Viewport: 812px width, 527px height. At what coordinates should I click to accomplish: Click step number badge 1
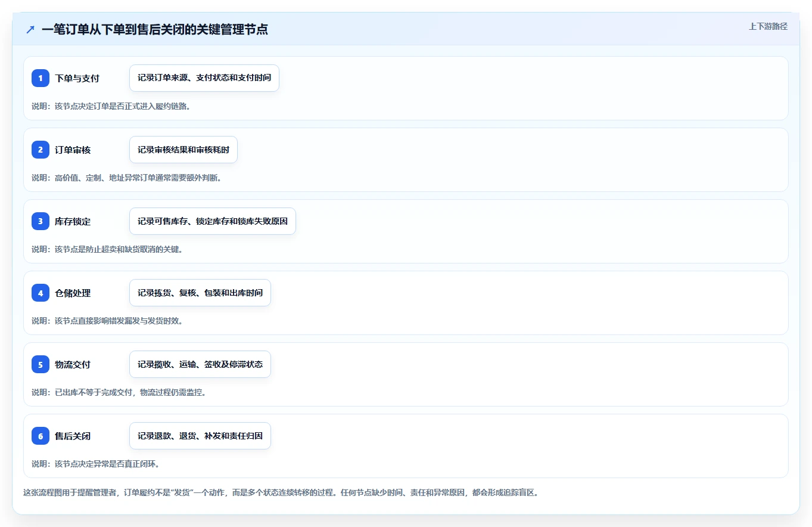pyautogui.click(x=41, y=78)
